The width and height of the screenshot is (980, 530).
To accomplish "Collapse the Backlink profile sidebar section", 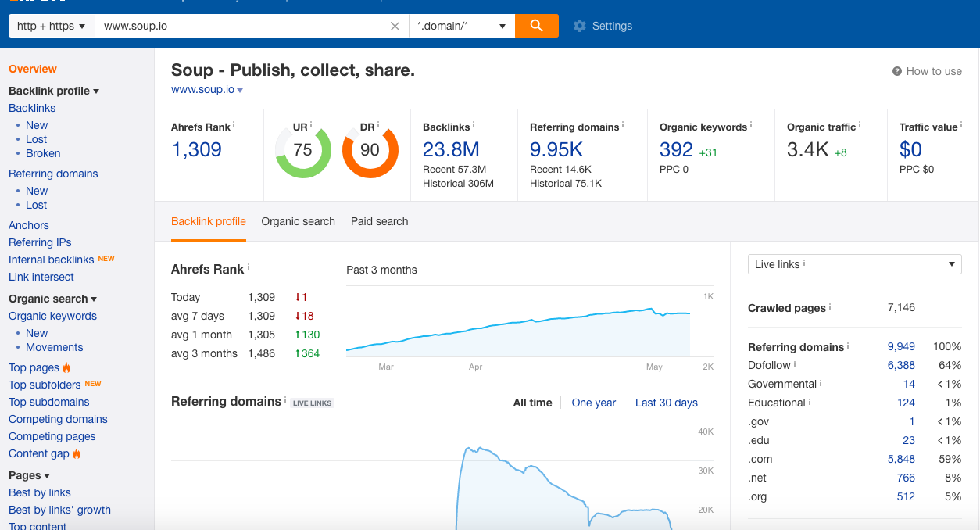I will [54, 91].
